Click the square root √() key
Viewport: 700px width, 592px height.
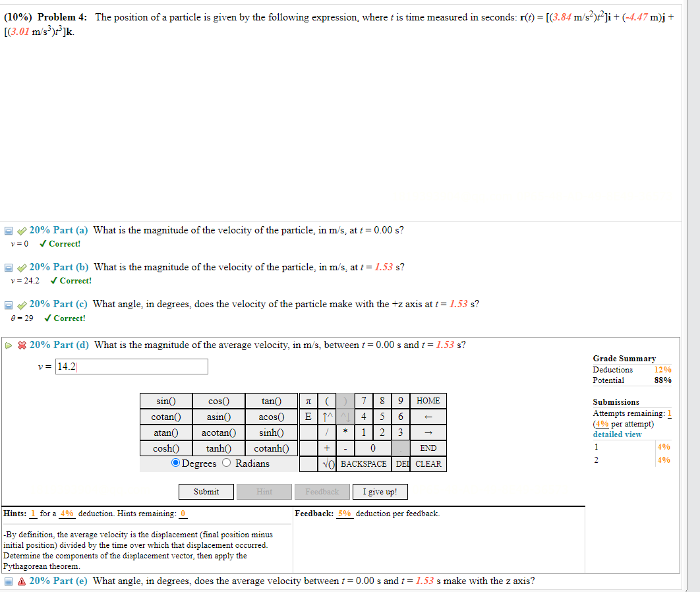click(x=328, y=463)
